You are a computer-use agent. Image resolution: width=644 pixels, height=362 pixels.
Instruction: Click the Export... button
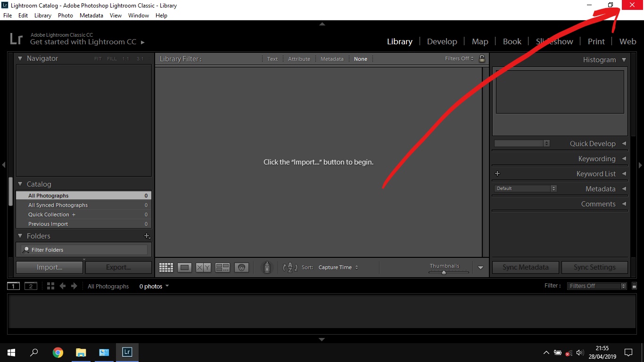118,267
